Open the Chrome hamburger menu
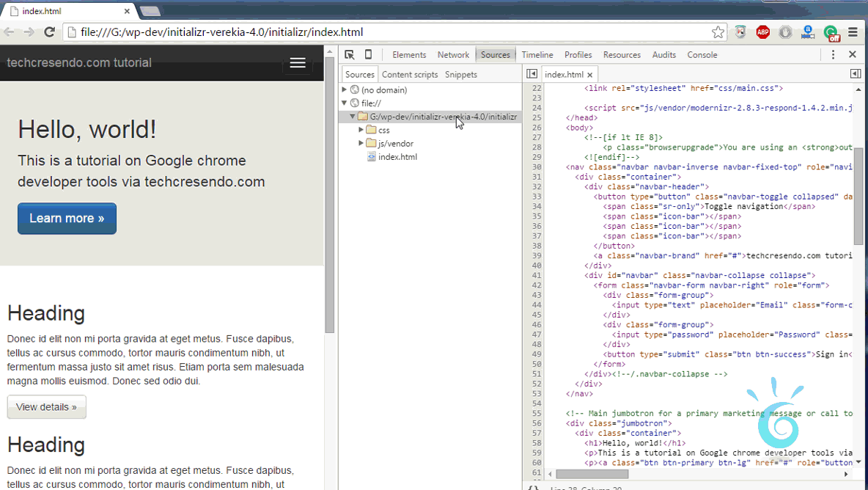 tap(853, 32)
